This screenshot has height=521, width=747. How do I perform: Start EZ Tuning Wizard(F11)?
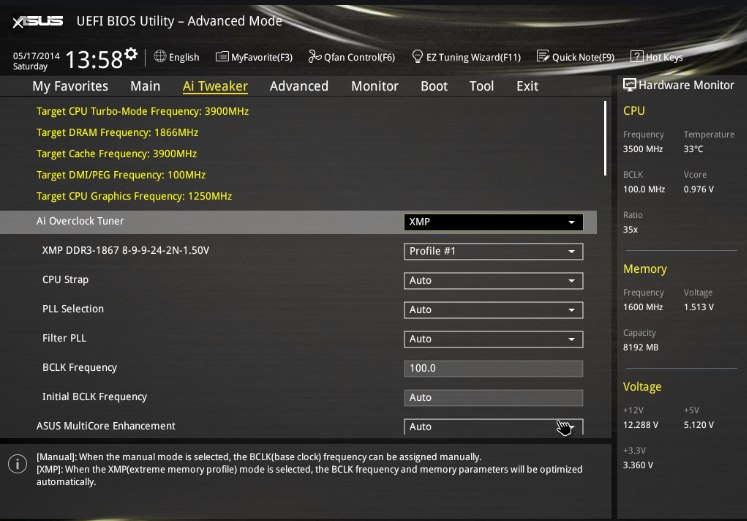466,57
